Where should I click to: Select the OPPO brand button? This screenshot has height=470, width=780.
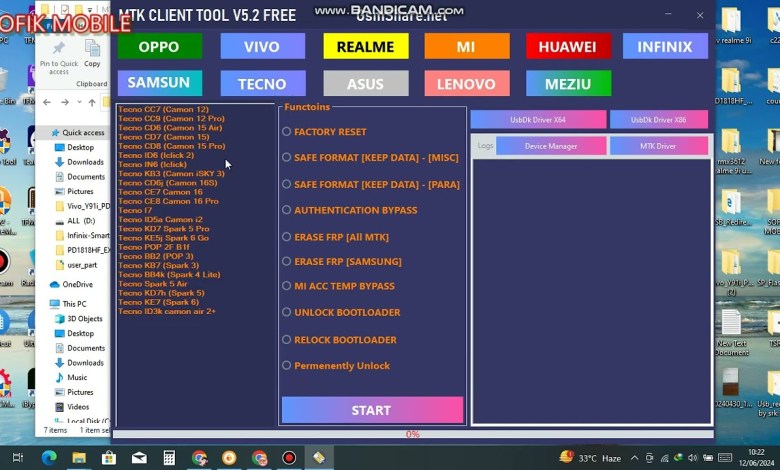pyautogui.click(x=160, y=46)
